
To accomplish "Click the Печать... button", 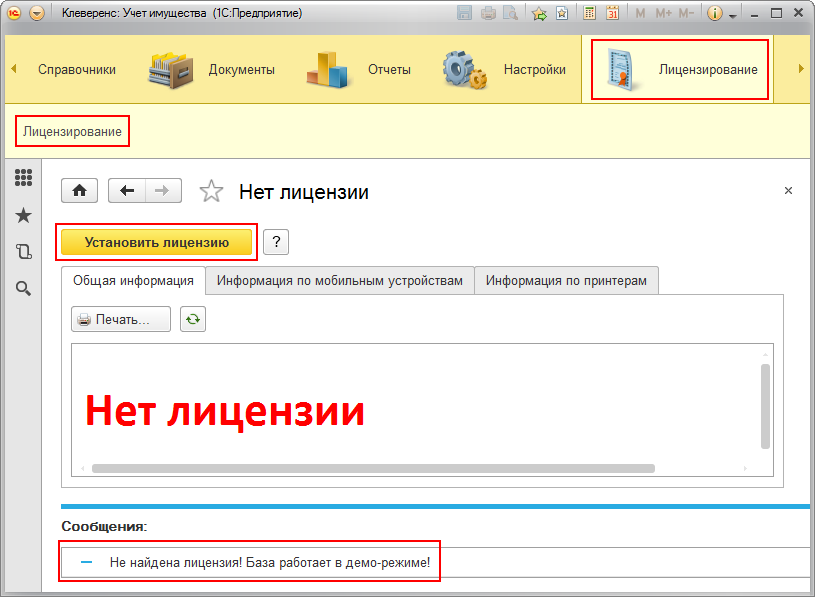I will 121,319.
